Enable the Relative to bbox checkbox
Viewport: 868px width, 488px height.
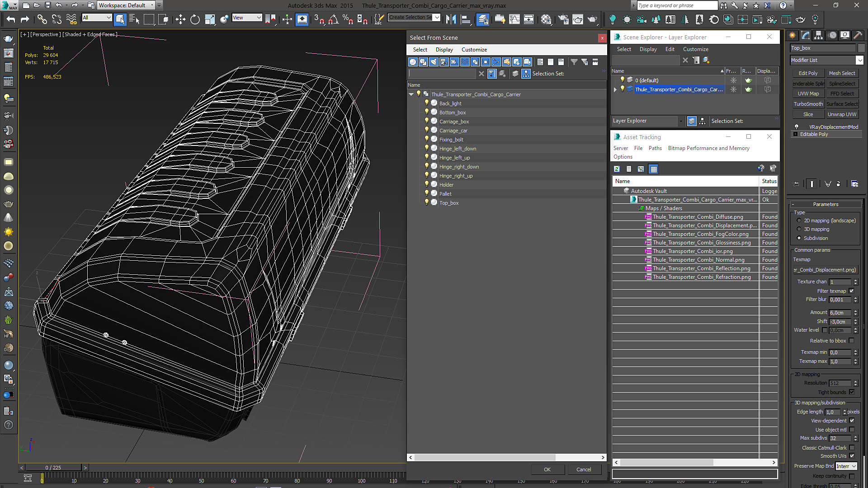(852, 341)
